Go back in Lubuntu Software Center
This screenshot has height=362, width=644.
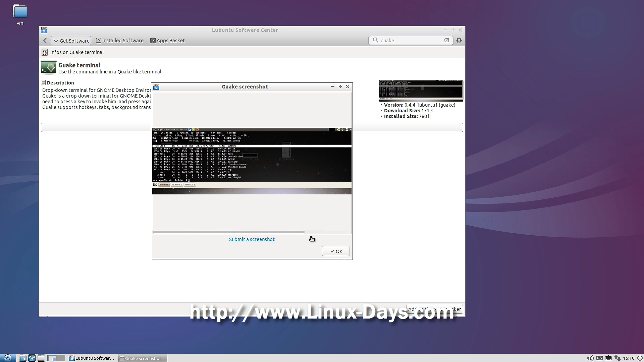(x=45, y=41)
